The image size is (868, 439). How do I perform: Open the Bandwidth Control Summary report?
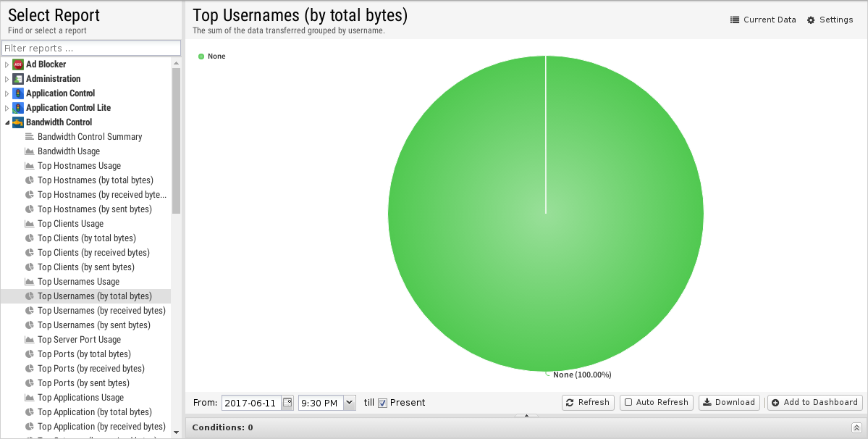(x=89, y=137)
